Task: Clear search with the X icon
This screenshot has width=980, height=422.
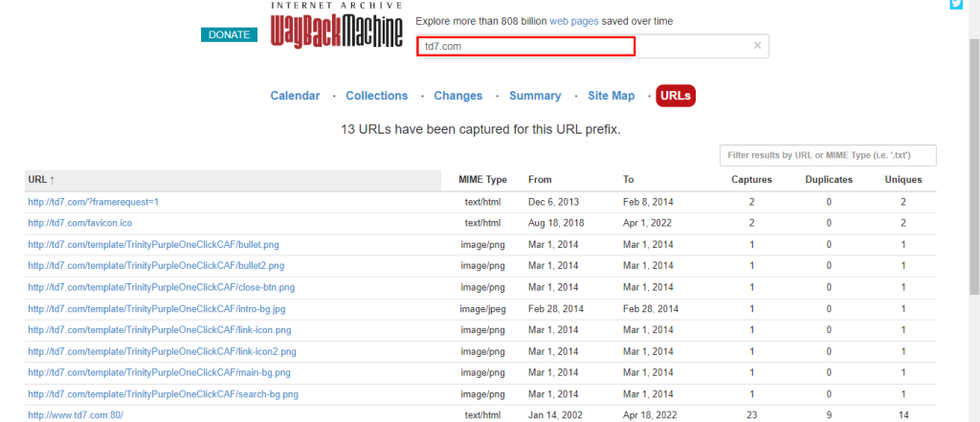Action: pos(758,46)
